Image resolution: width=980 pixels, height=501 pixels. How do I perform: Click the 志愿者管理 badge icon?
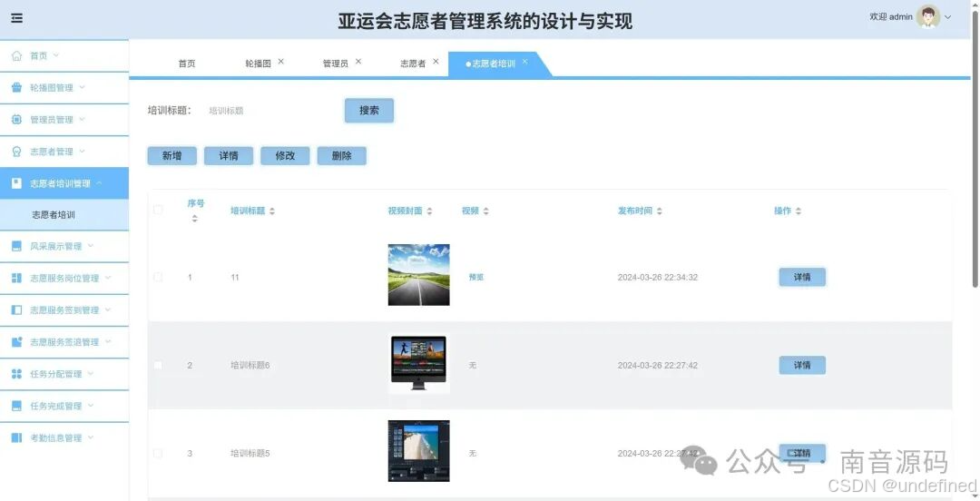coord(17,152)
